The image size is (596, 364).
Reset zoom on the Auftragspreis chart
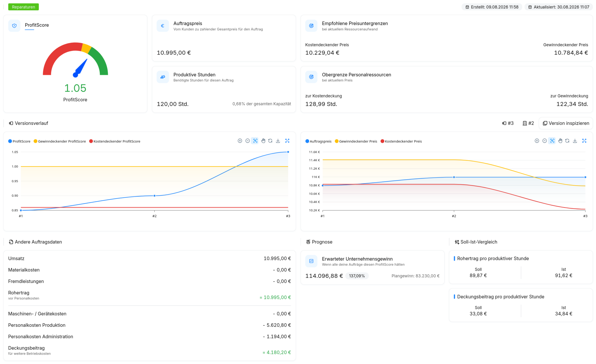point(567,141)
